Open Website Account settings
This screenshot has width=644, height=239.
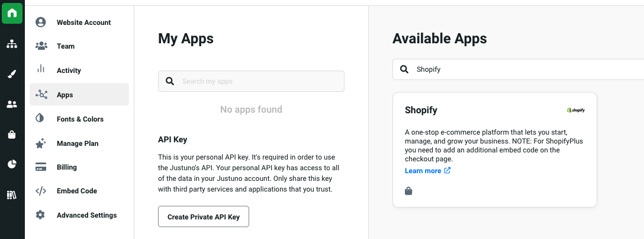click(x=83, y=23)
